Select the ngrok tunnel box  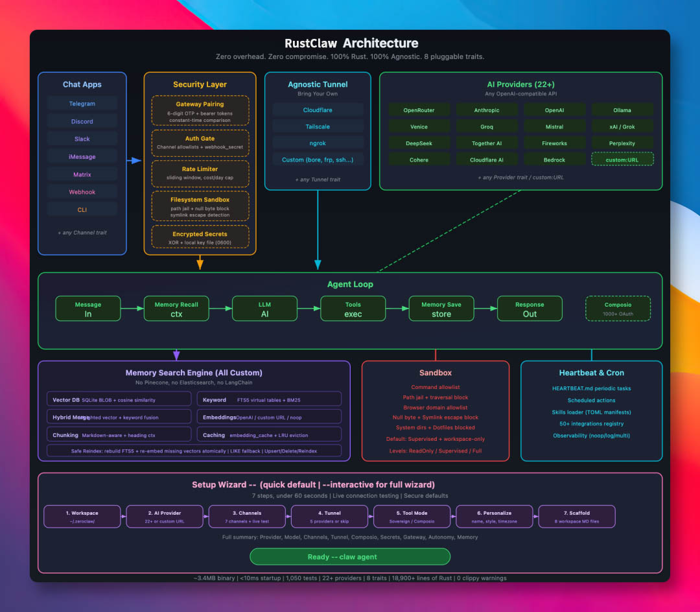[318, 144]
